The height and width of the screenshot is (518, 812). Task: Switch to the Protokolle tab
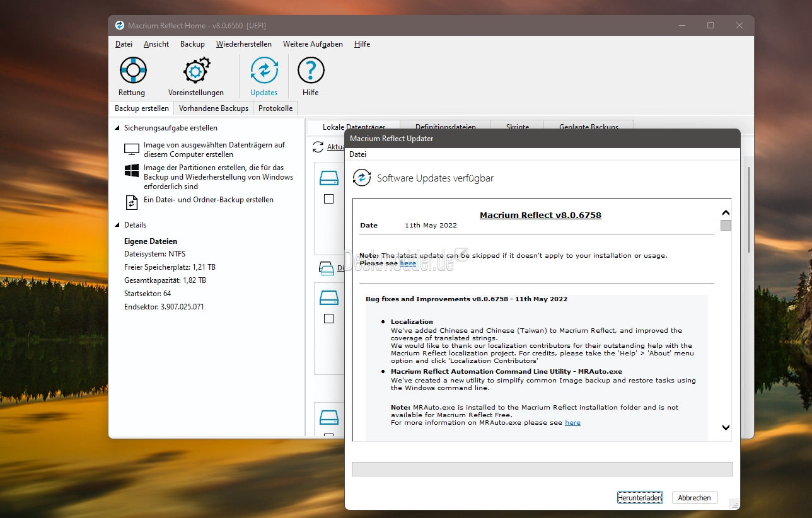coord(275,108)
